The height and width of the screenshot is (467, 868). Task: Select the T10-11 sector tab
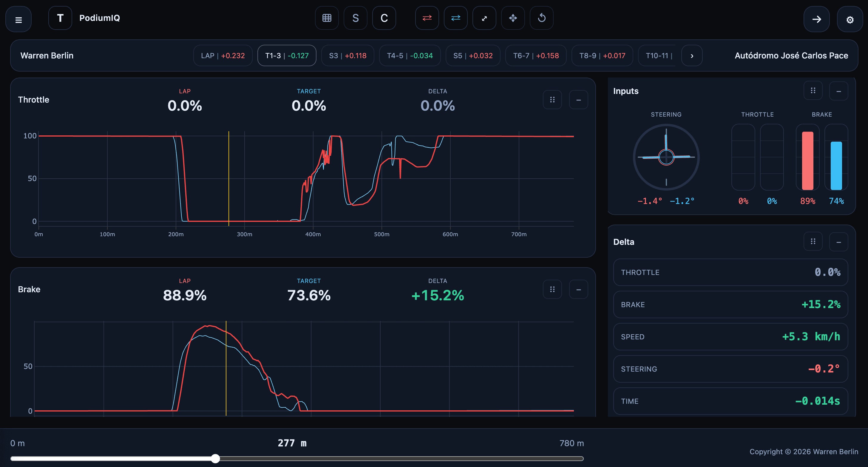point(657,55)
